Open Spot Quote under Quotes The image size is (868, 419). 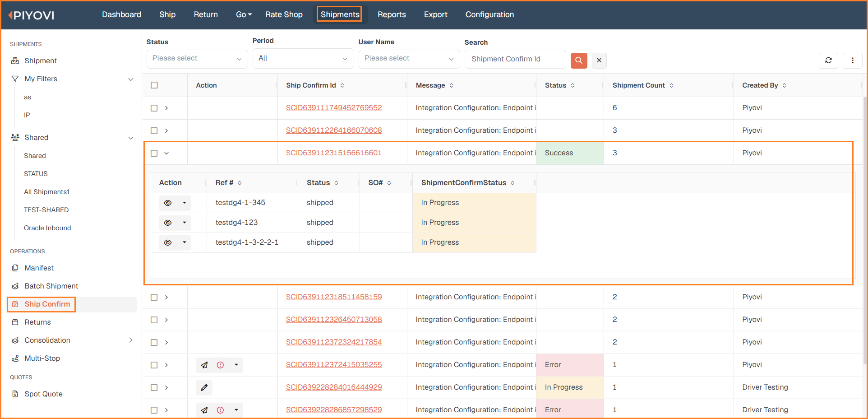coord(44,394)
